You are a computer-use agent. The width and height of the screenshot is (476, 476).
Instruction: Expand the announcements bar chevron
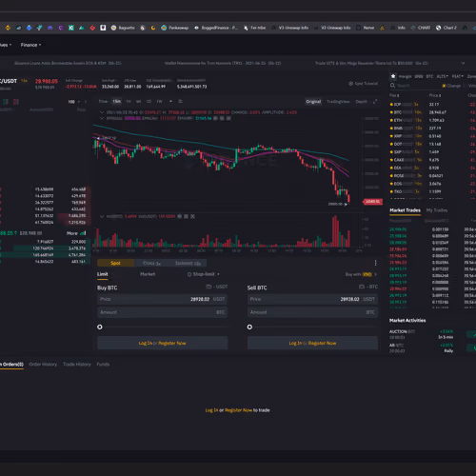[x=463, y=63]
